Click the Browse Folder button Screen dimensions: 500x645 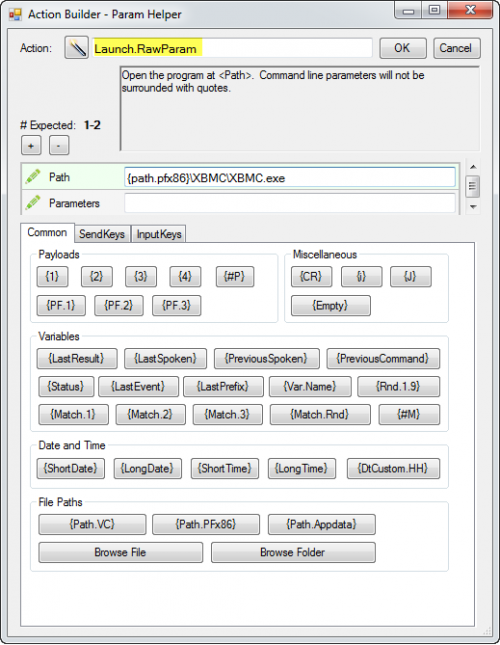293,552
